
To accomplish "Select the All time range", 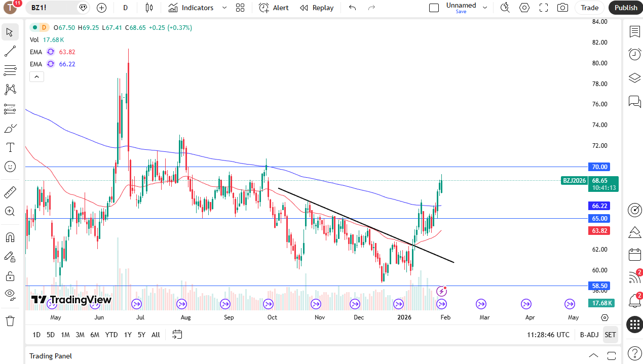I will (x=156, y=335).
